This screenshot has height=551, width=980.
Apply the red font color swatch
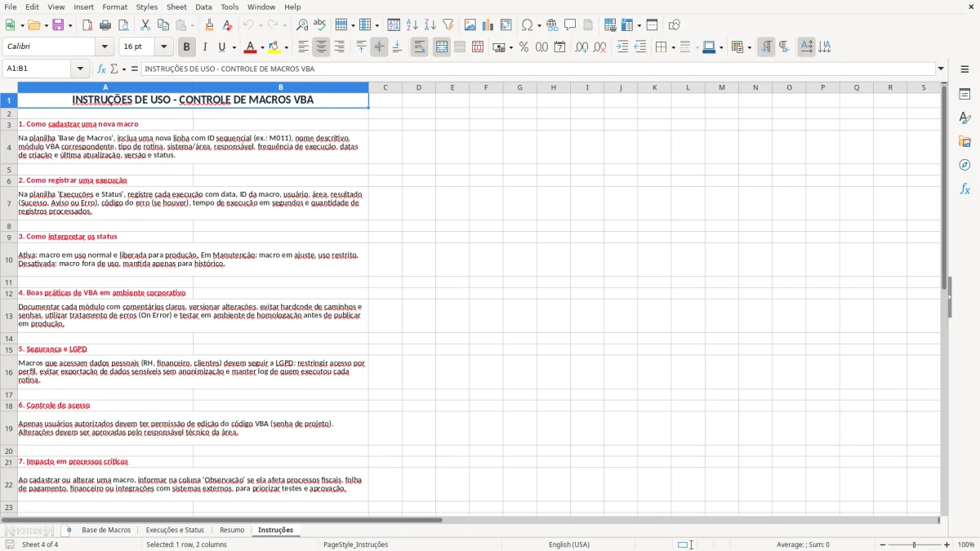[251, 47]
